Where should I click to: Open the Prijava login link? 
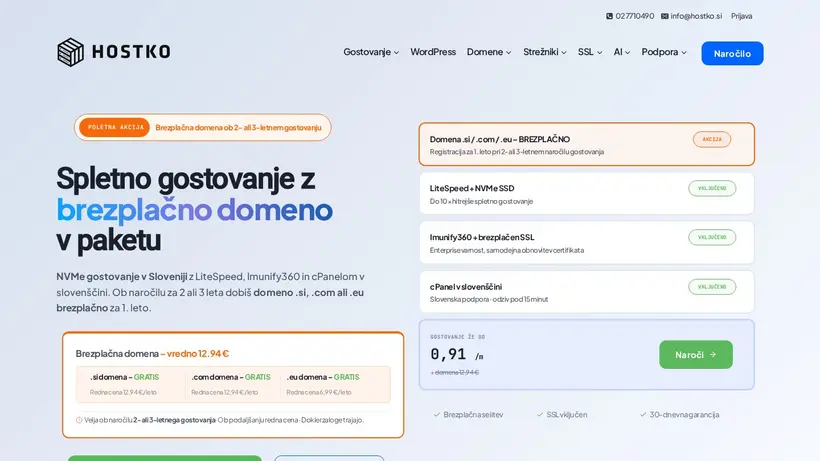click(742, 16)
